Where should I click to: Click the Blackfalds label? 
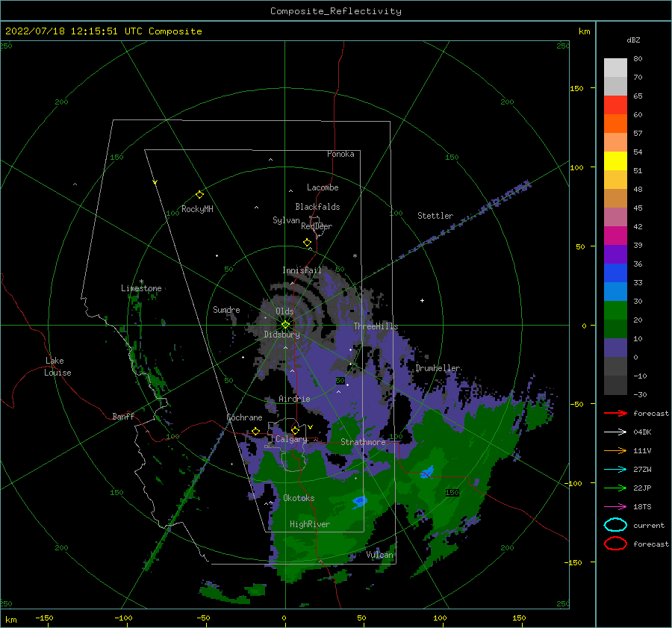coord(317,207)
